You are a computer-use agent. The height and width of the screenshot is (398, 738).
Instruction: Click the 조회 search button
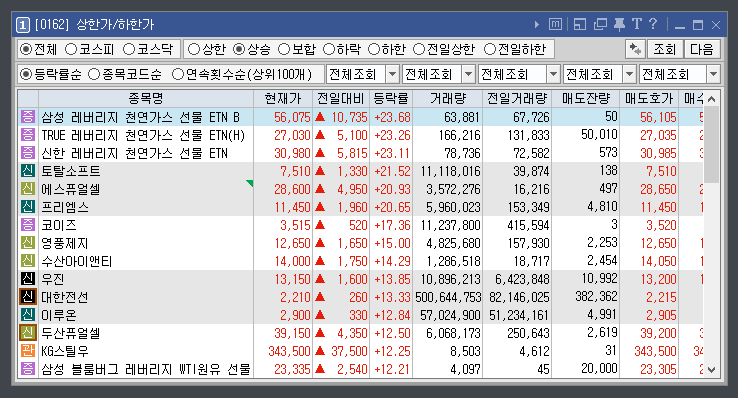tap(665, 49)
